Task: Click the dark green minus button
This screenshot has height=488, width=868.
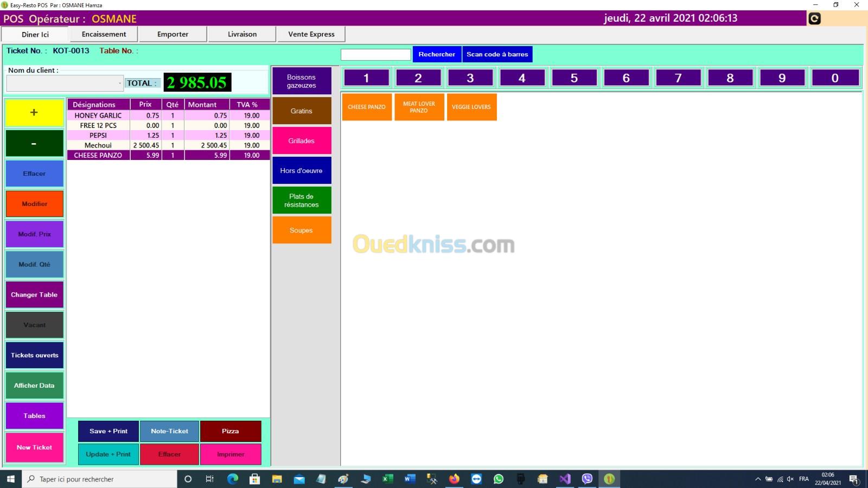Action: [x=34, y=144]
